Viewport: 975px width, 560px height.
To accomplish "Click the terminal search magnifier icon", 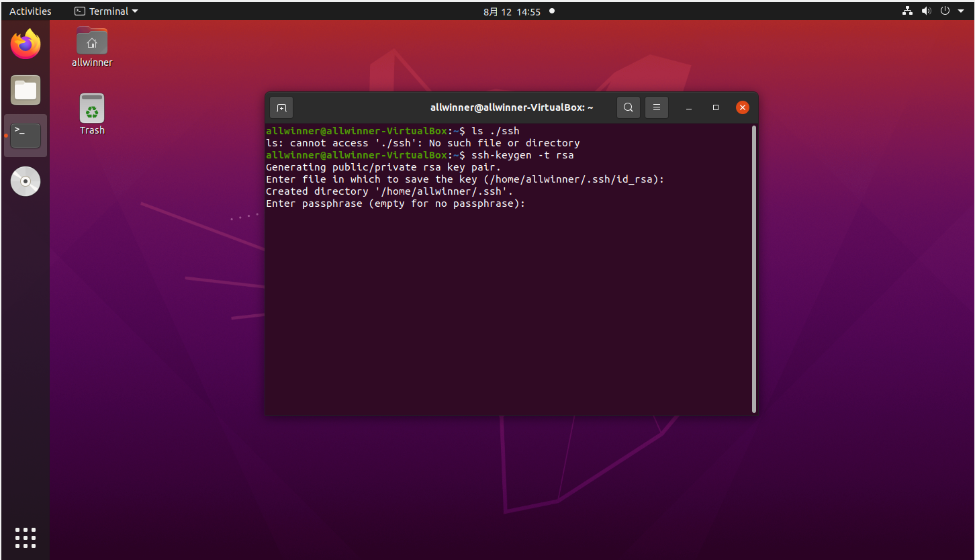I will coord(628,107).
